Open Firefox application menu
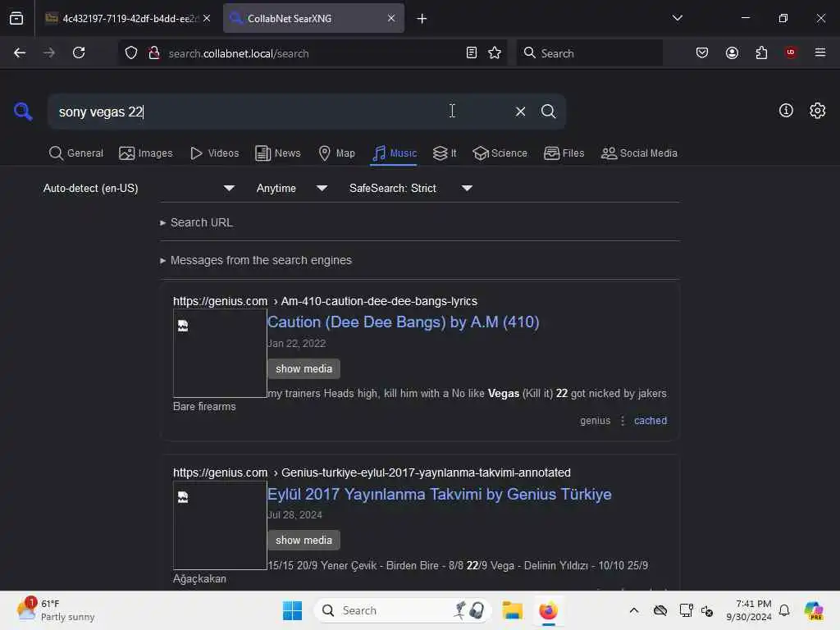The width and height of the screenshot is (840, 630). coord(819,52)
